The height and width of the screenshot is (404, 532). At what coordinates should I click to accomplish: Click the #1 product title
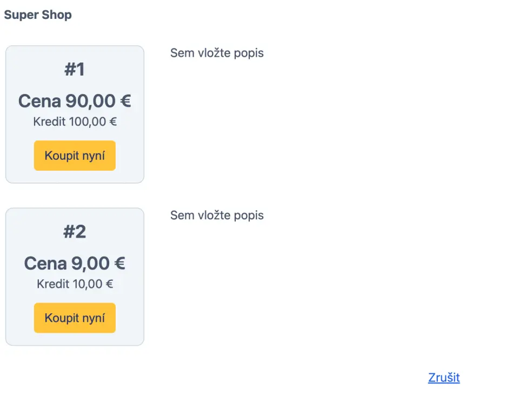pyautogui.click(x=75, y=70)
